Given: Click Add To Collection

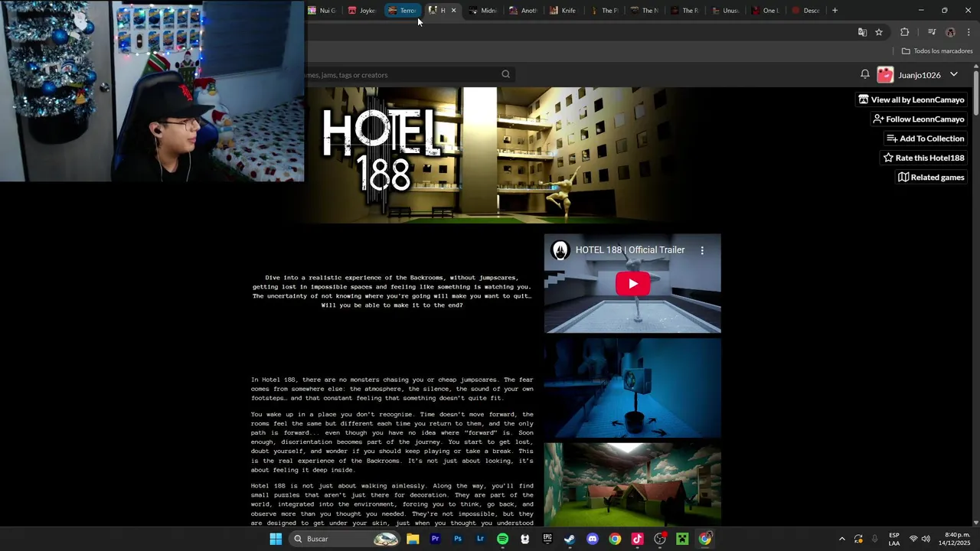Looking at the screenshot, I should pyautogui.click(x=925, y=139).
